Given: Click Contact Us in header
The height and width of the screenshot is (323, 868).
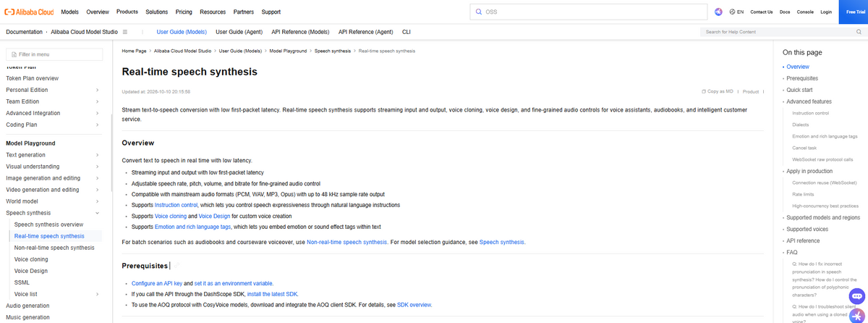Looking at the screenshot, I should tap(761, 12).
